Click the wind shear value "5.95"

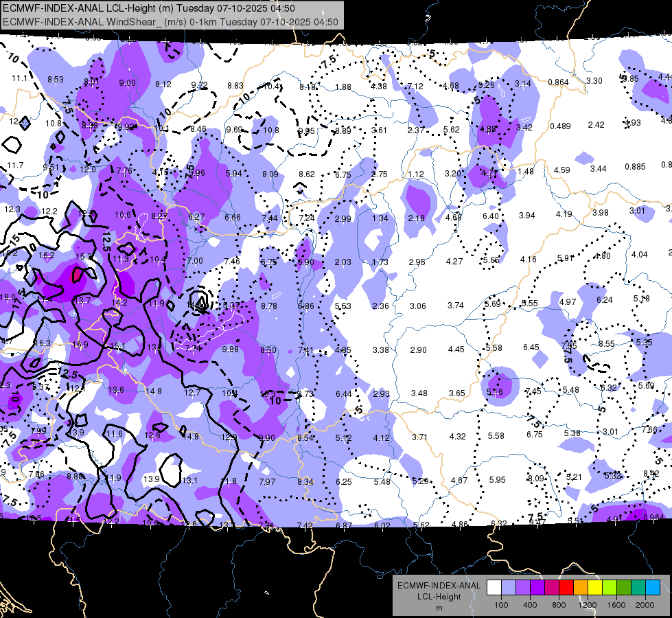tap(497, 480)
